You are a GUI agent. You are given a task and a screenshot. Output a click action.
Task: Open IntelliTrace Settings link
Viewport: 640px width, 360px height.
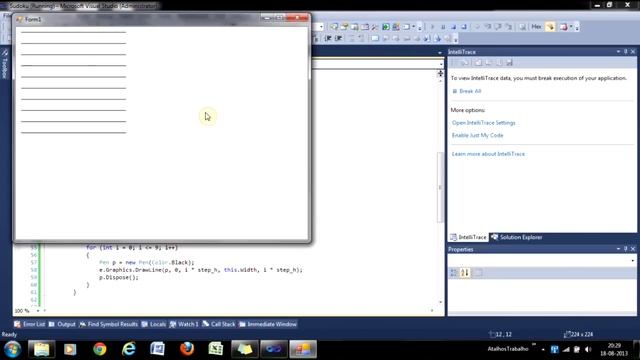coord(484,122)
